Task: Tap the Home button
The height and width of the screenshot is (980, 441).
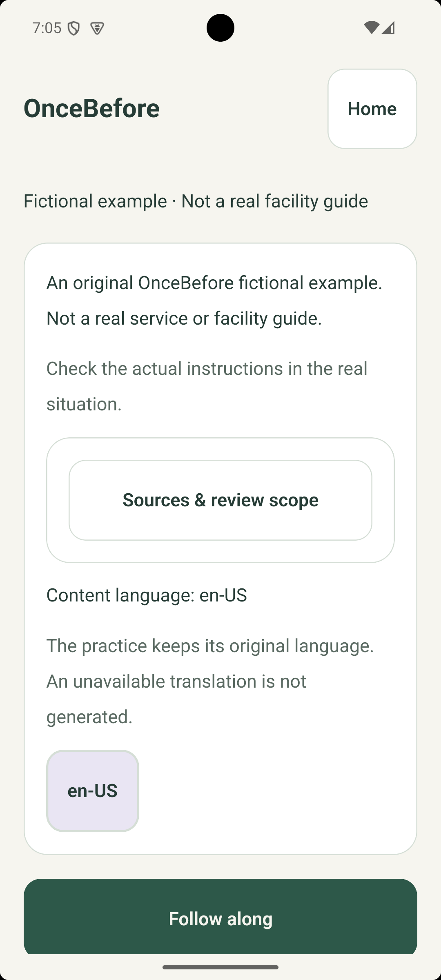Action: click(x=372, y=109)
